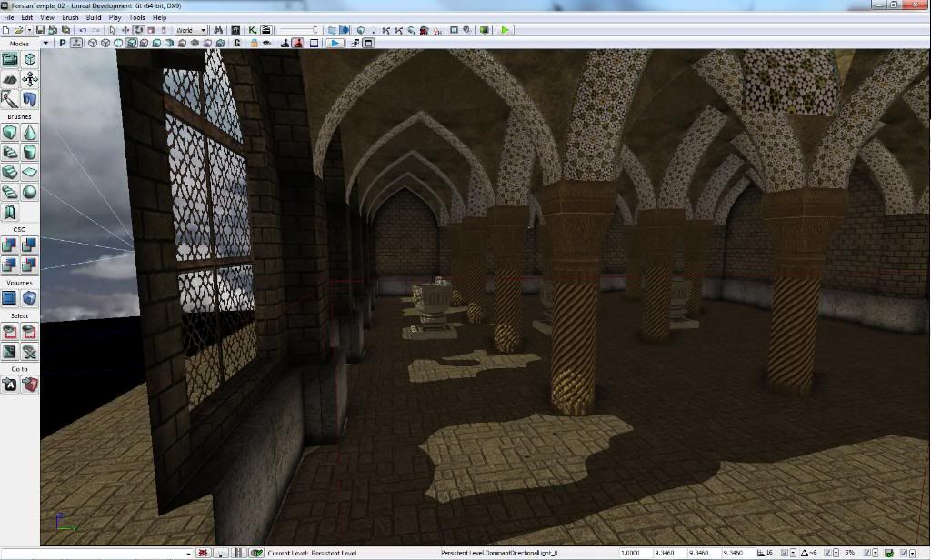The height and width of the screenshot is (560, 931).
Task: Open the Tools menu
Action: (x=136, y=16)
